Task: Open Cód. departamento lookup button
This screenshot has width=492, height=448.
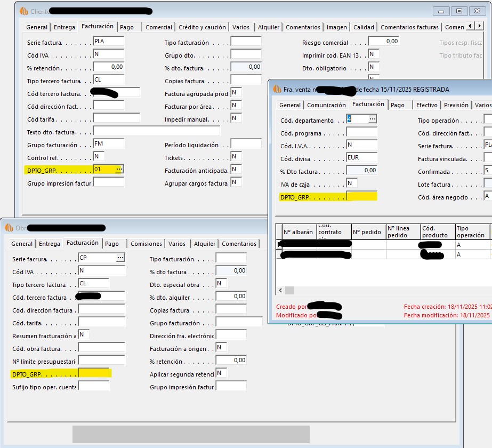Action: pos(372,119)
